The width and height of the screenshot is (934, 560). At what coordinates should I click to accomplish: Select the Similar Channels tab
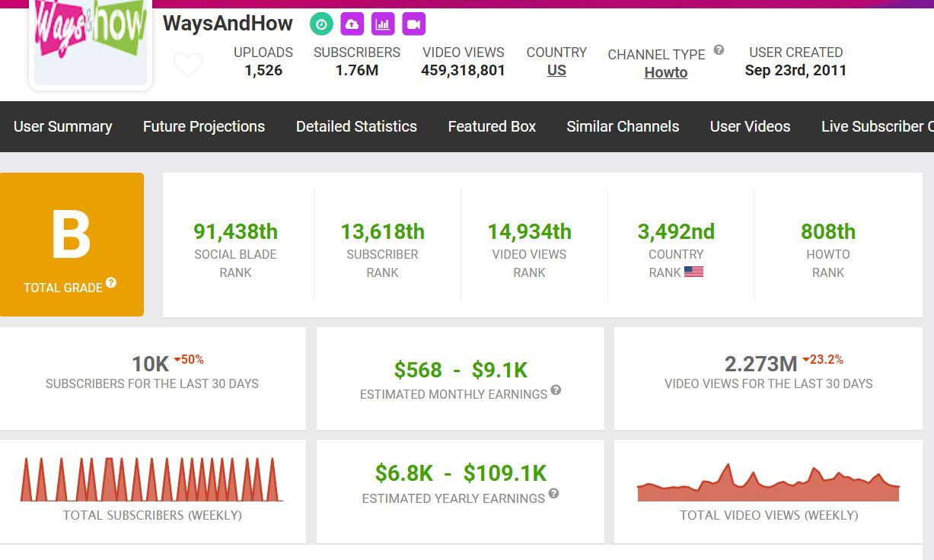click(x=623, y=126)
